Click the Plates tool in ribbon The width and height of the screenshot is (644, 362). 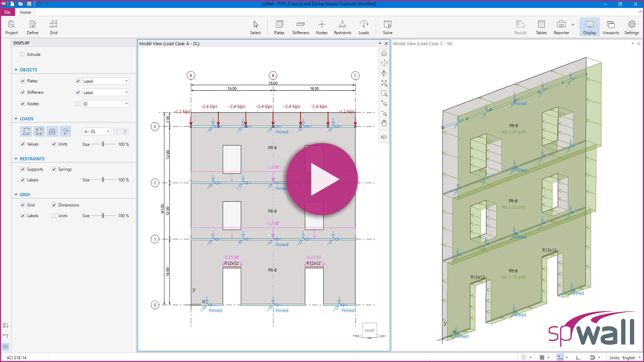coord(279,27)
